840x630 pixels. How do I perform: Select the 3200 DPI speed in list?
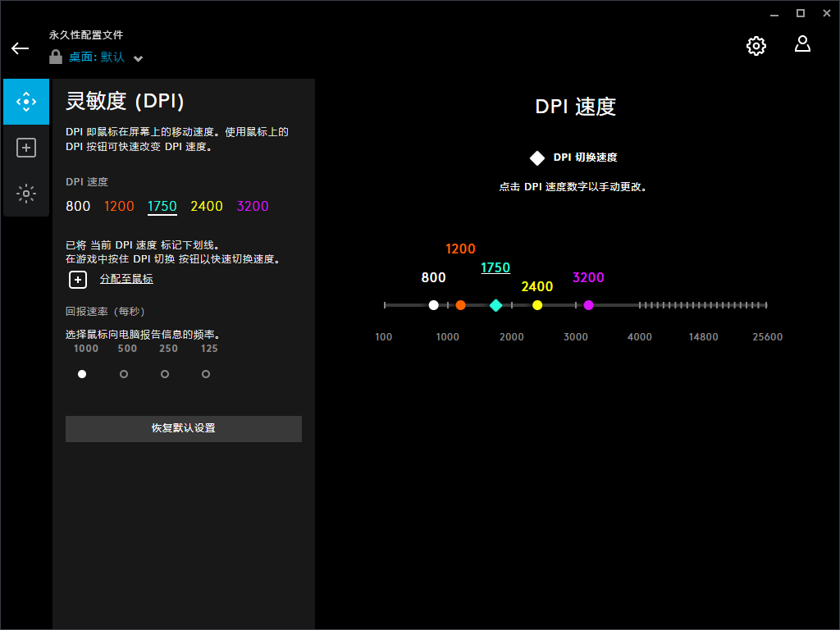coord(253,206)
